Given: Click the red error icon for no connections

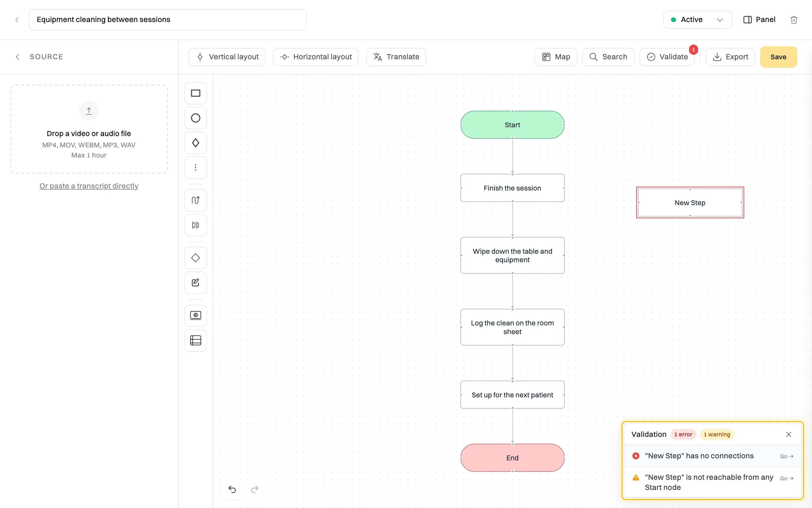Looking at the screenshot, I should pyautogui.click(x=636, y=456).
